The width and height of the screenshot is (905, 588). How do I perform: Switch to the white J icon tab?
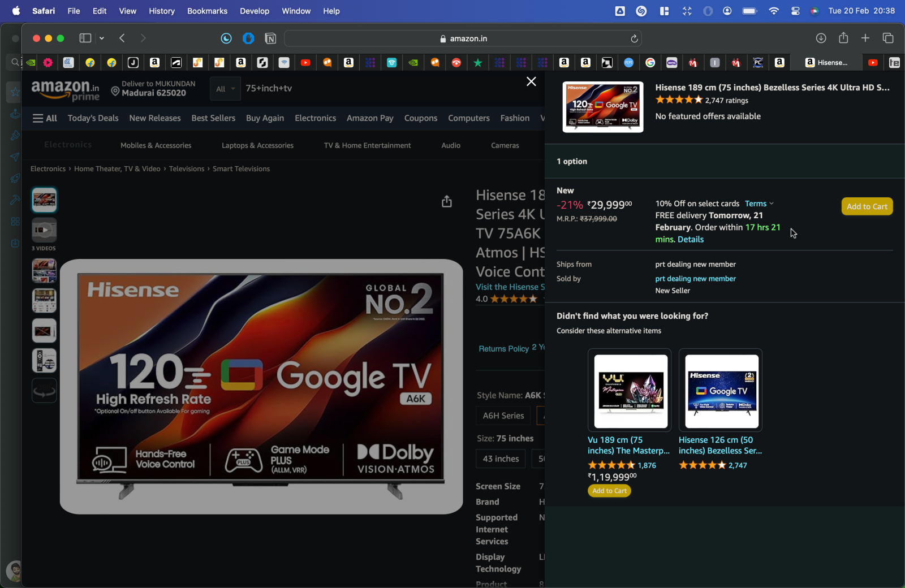tap(133, 63)
